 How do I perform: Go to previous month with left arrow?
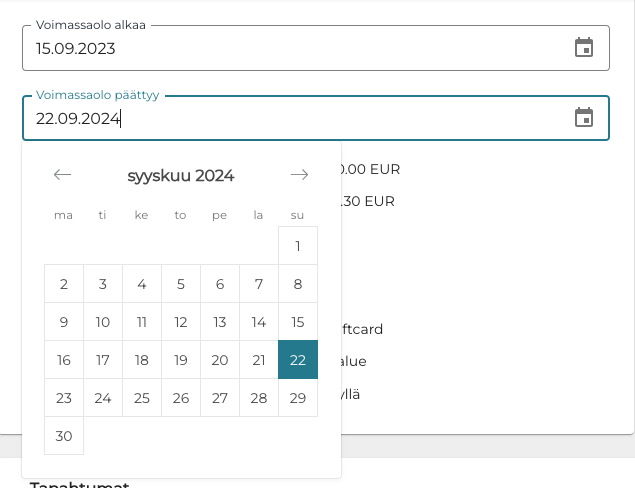[63, 175]
